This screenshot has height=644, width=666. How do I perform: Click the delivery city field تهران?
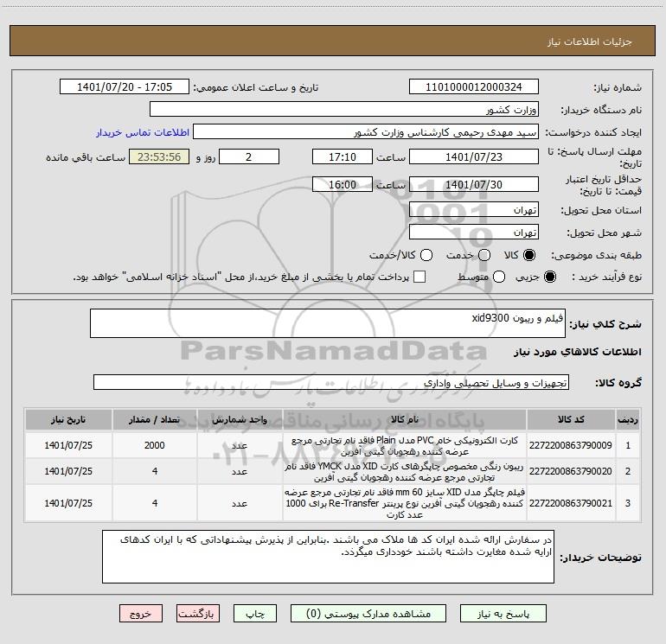(474, 232)
